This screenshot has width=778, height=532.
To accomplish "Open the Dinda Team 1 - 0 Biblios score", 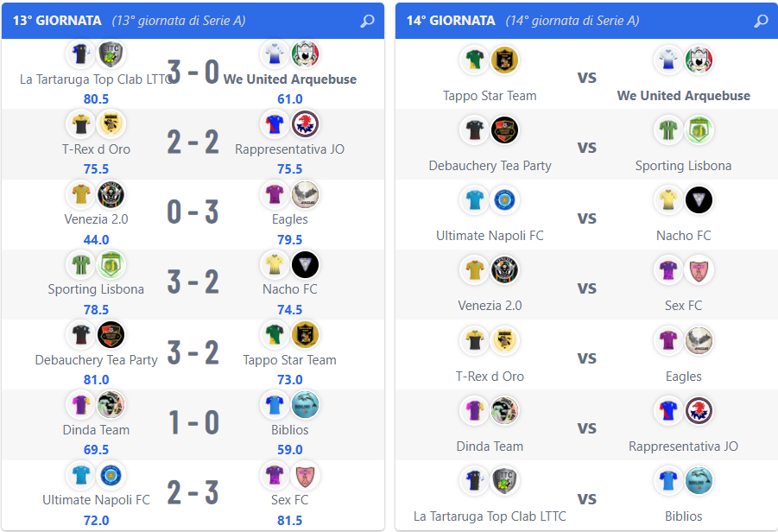I will (x=193, y=422).
